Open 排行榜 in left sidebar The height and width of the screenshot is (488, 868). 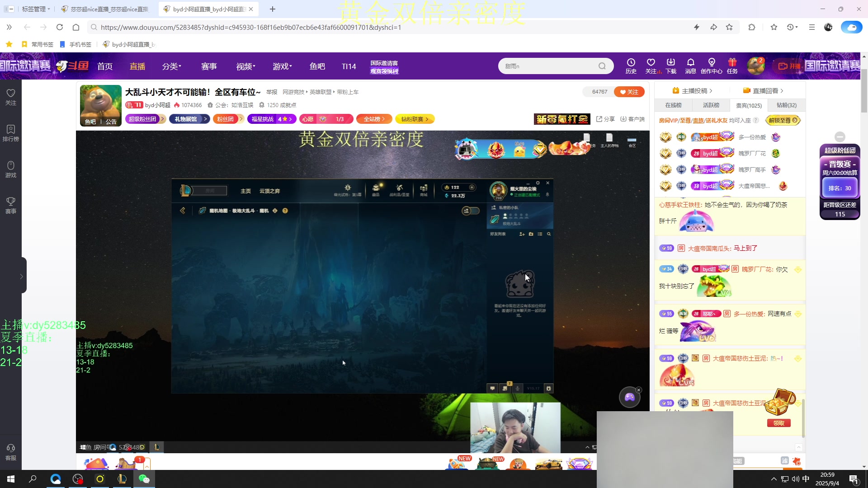point(11,133)
